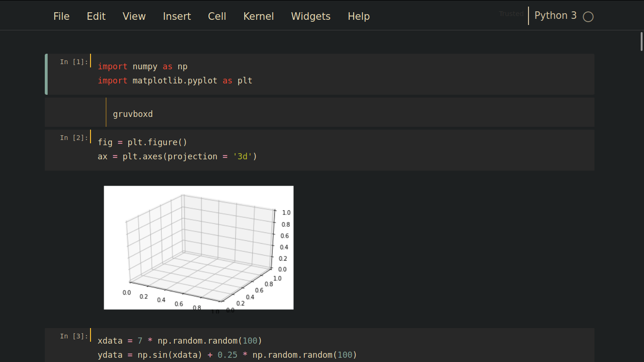
Task: Click the Python 3 kernel name
Action: point(555,15)
